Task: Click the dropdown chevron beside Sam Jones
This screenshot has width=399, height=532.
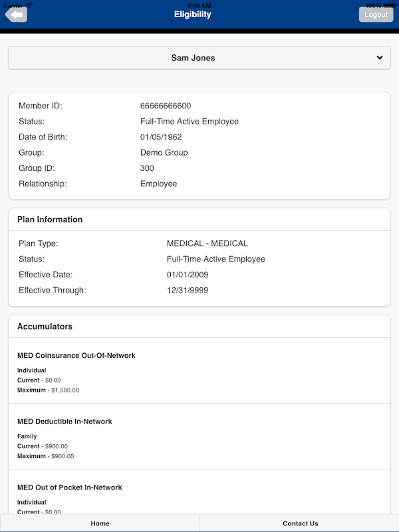Action: point(380,58)
